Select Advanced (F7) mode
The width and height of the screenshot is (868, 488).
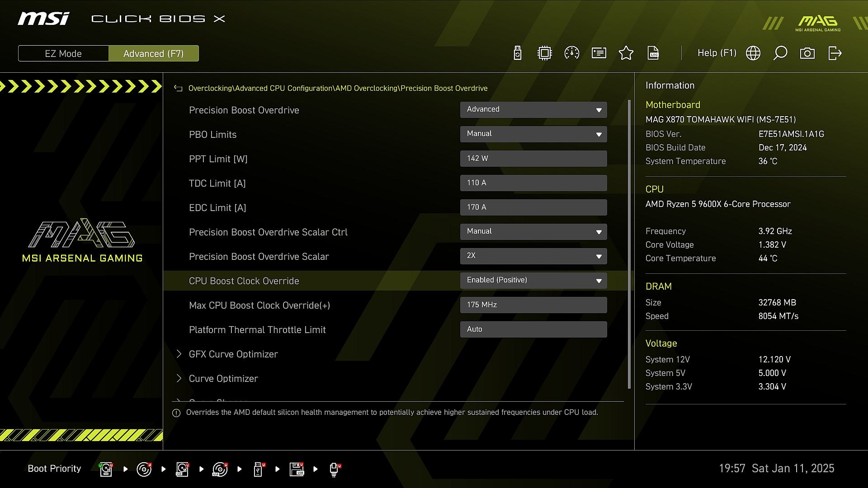coord(154,53)
